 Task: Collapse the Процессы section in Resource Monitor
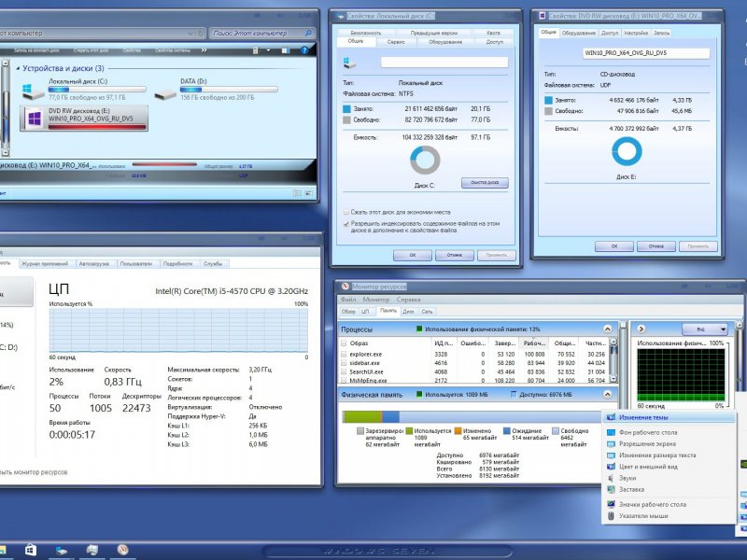608,329
